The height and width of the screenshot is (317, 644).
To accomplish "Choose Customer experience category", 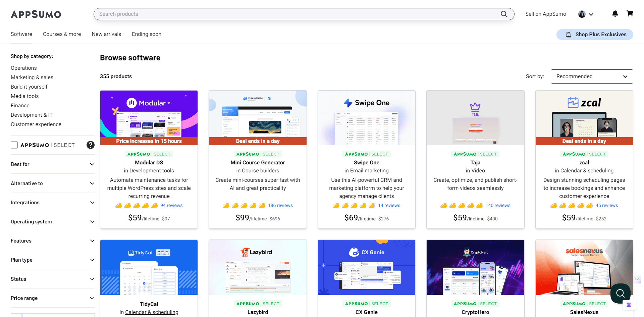I will (36, 124).
